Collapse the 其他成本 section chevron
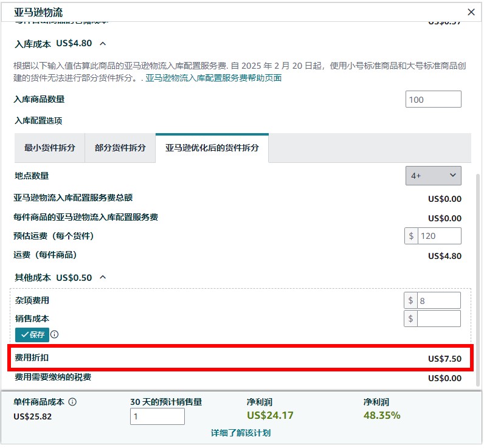The width and height of the screenshot is (484, 448). click(x=103, y=277)
